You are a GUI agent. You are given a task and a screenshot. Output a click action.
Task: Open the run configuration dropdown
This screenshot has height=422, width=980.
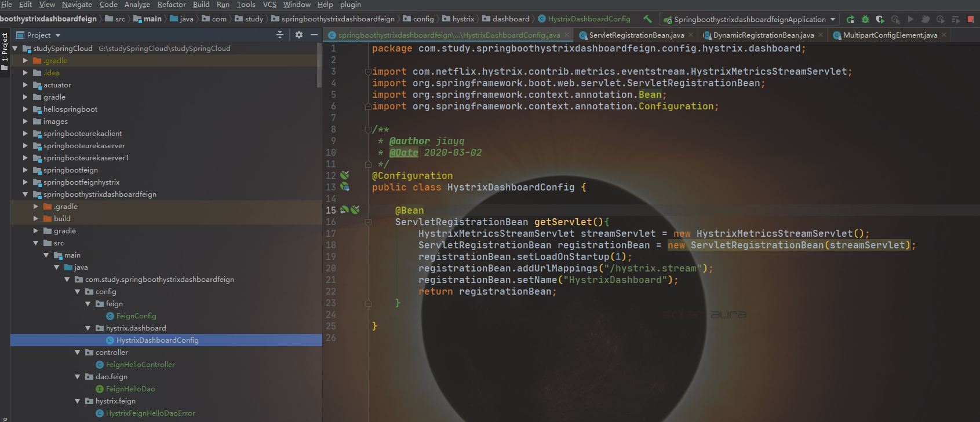[x=749, y=19]
